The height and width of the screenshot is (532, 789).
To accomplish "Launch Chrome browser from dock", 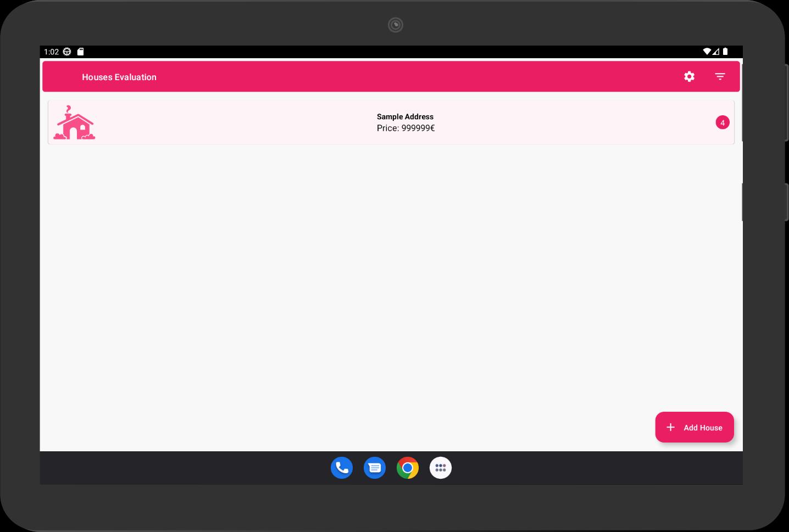I will click(x=408, y=468).
